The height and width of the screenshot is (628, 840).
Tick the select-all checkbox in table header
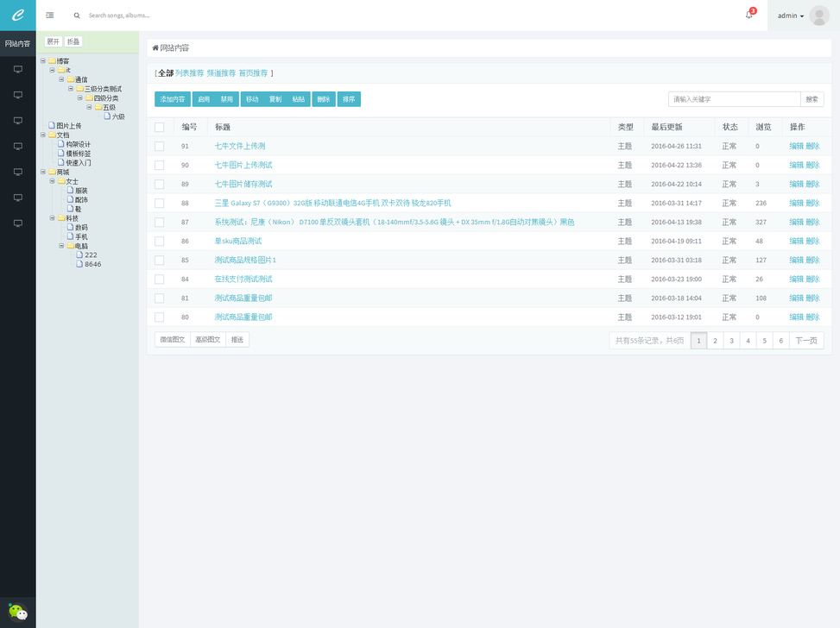coord(159,127)
